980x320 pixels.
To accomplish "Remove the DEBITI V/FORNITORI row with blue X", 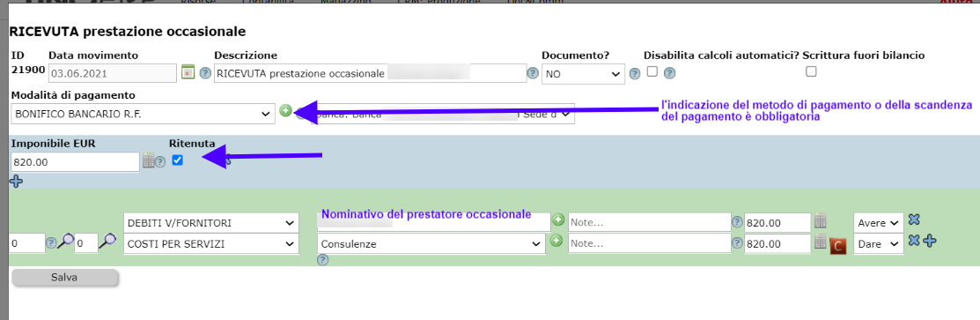I will coord(914,220).
